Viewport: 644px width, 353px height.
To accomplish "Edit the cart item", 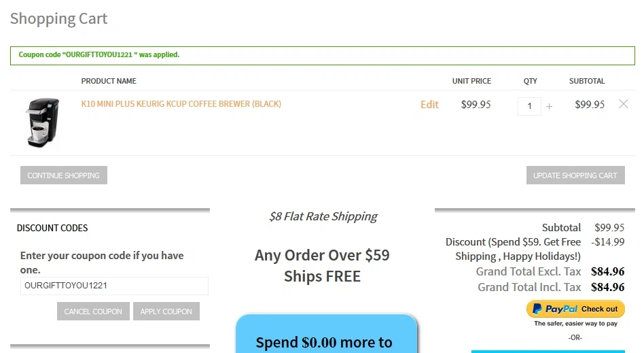I will tap(429, 105).
